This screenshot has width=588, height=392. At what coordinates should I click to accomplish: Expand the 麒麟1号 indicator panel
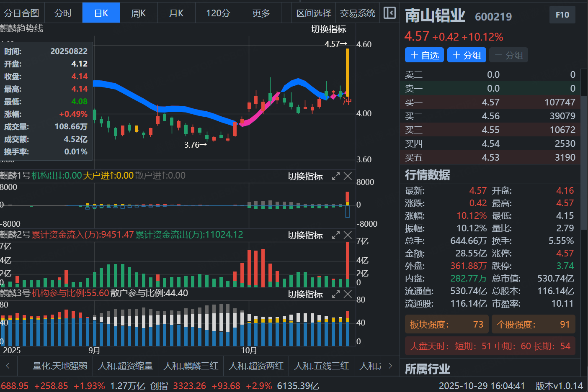[x=335, y=177]
